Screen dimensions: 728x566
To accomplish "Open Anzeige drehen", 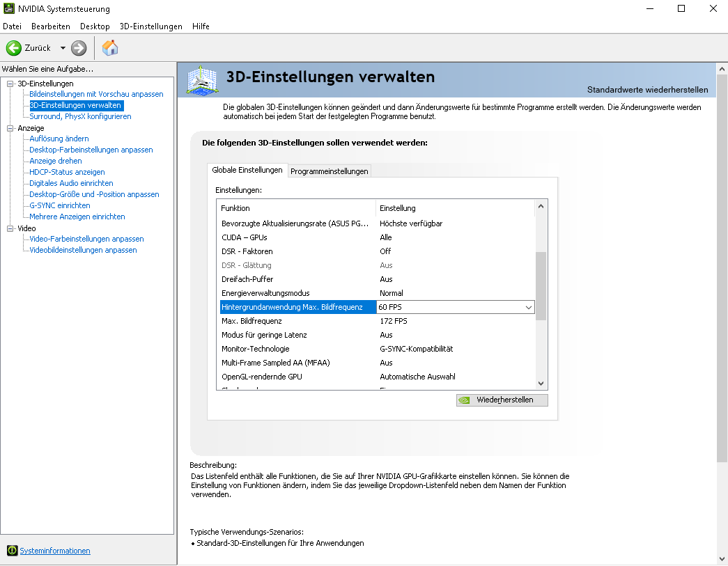I will 56,161.
